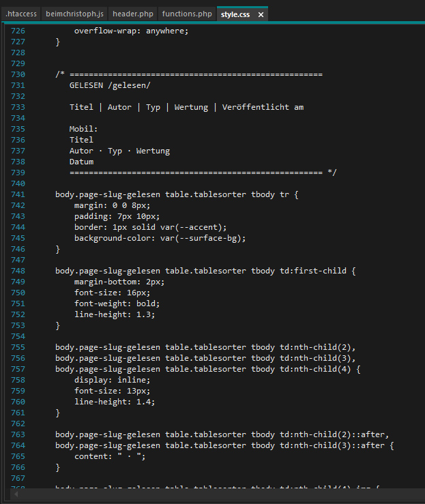This screenshot has height=504, width=425.
Task: Switch to the .htaccess tab
Action: (x=21, y=14)
